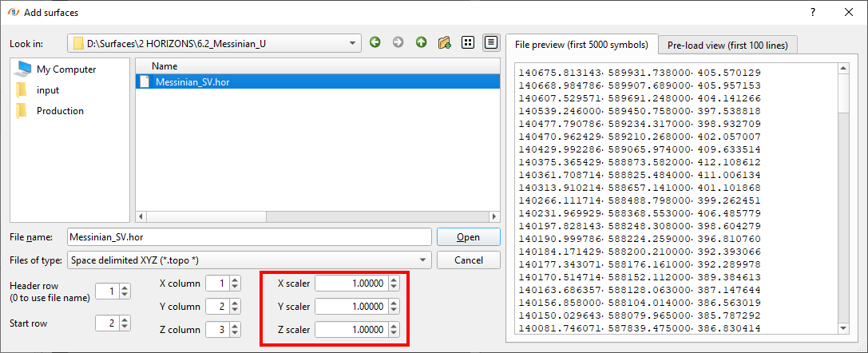868x353 pixels.
Task: Click the Forward navigation arrow icon
Action: pos(398,42)
